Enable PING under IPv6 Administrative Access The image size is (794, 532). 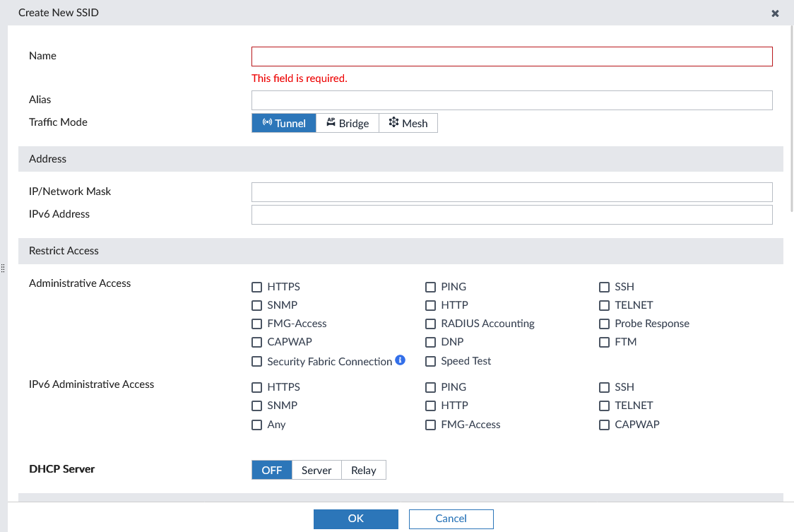point(430,388)
